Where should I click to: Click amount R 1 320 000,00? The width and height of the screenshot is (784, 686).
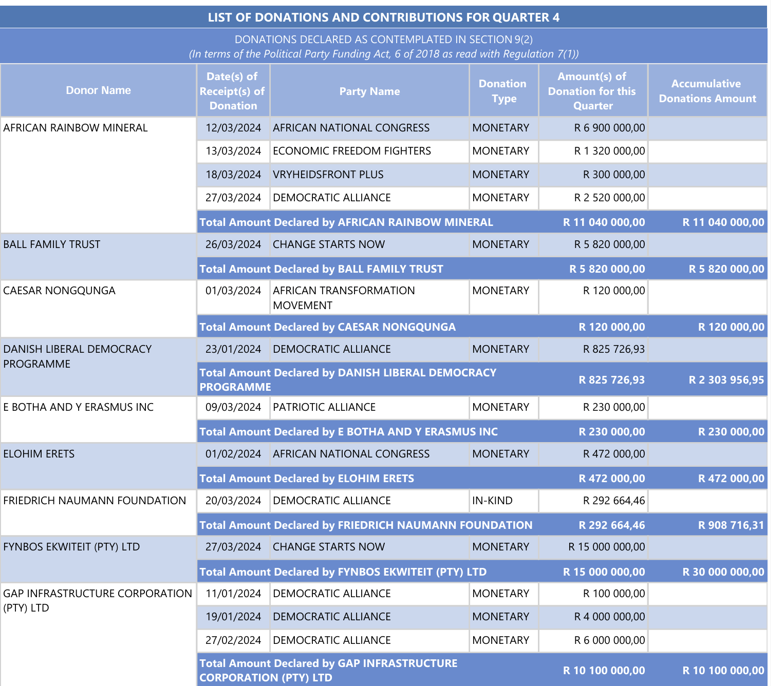click(609, 151)
